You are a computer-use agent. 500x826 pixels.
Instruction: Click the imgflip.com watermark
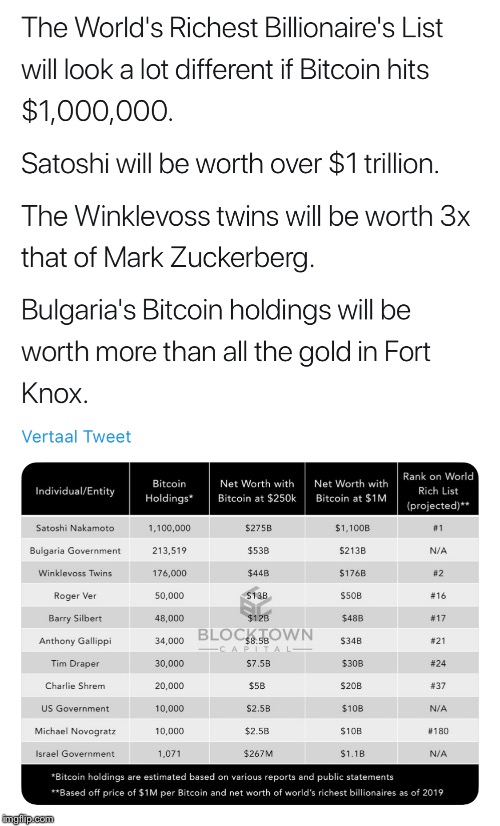[x=27, y=819]
